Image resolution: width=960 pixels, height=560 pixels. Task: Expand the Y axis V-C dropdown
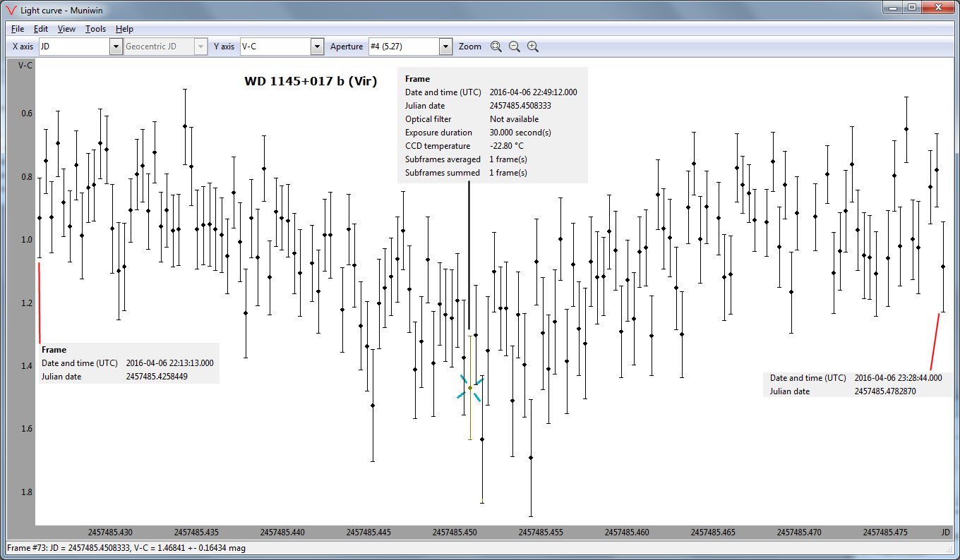click(x=318, y=47)
